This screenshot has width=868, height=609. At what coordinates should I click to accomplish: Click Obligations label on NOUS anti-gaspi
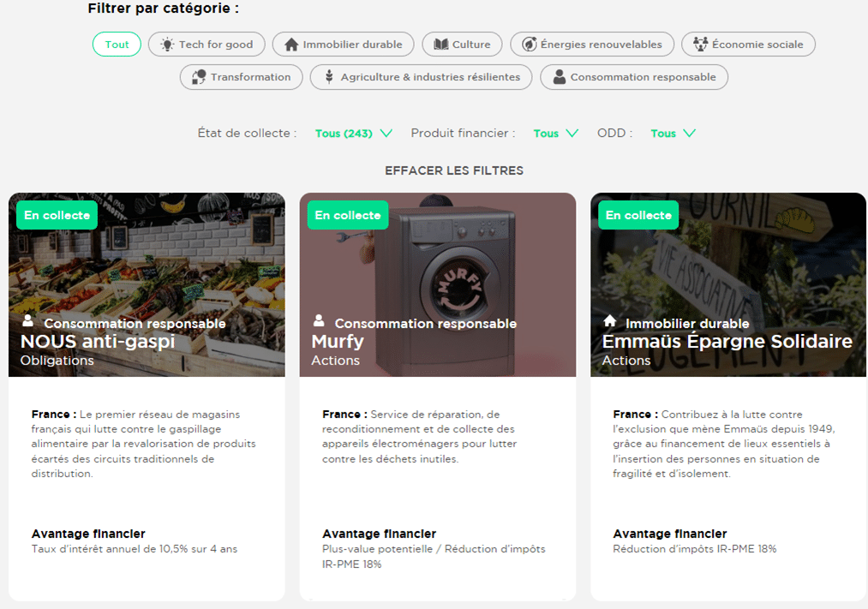pyautogui.click(x=57, y=361)
